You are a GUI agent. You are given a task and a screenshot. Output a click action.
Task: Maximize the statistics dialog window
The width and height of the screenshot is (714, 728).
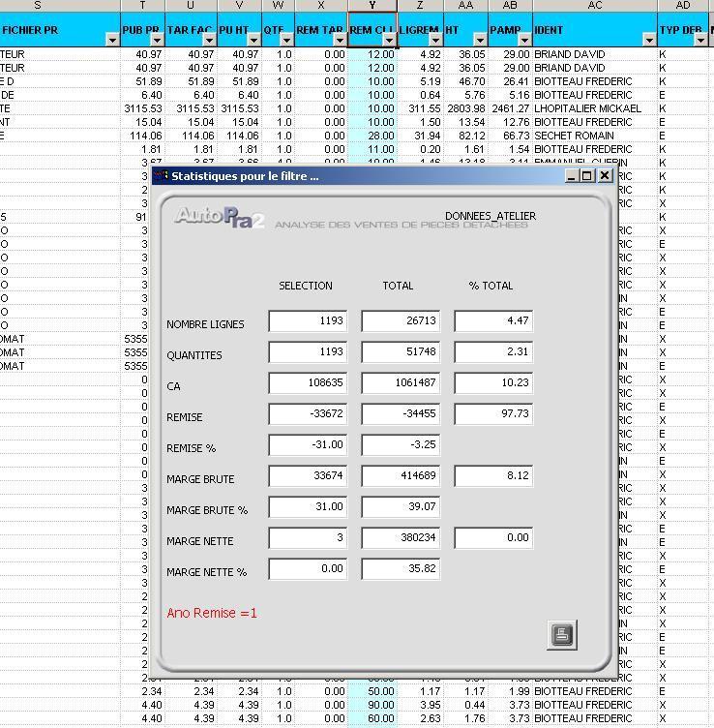tap(588, 176)
